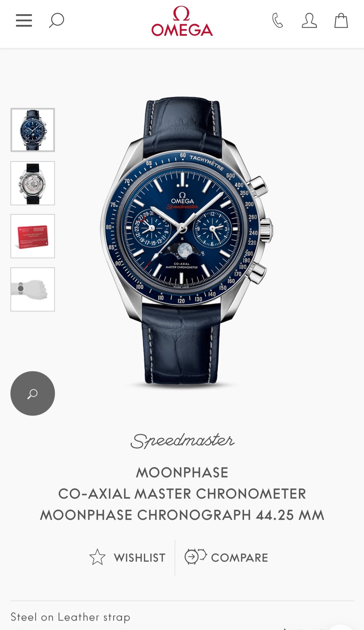
Task: Open the hamburger navigation menu
Action: pos(24,20)
